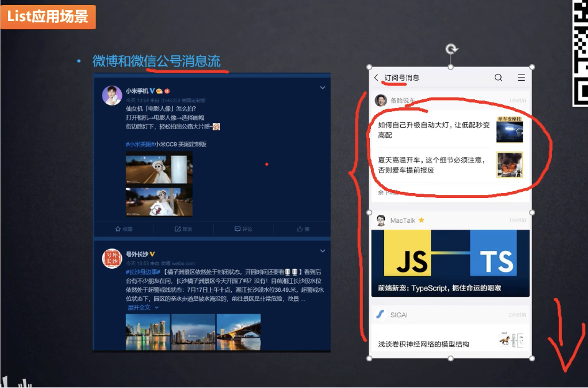Open article 夏天高温开车,这个细节必须注意
Screen dimensions: 588x388
(431, 165)
